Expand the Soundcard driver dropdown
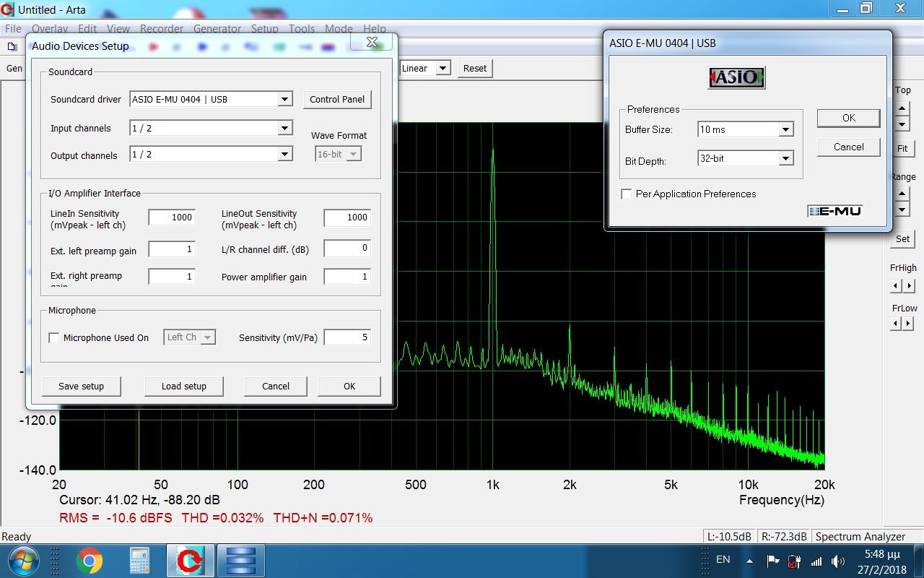Viewport: 924px width, 578px height. click(x=284, y=99)
